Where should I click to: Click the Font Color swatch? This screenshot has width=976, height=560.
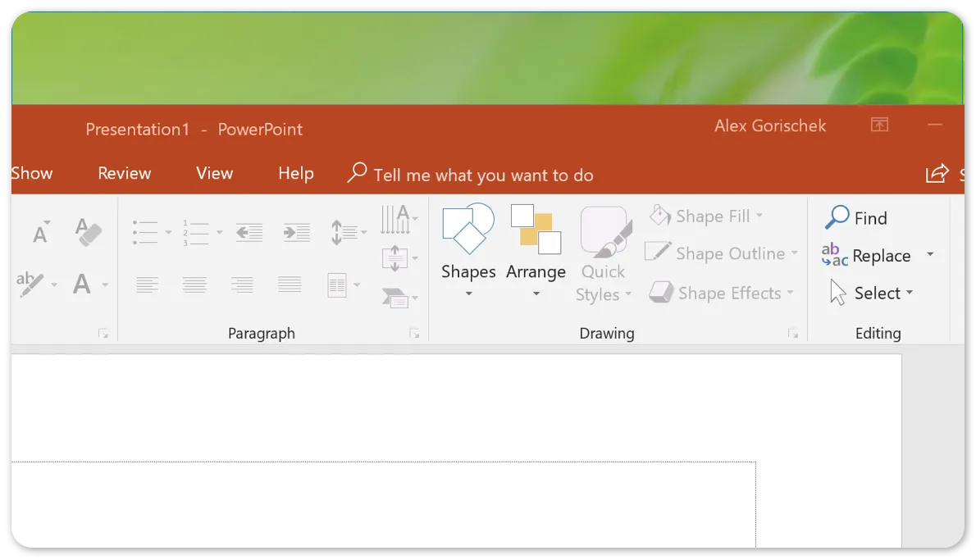[82, 285]
